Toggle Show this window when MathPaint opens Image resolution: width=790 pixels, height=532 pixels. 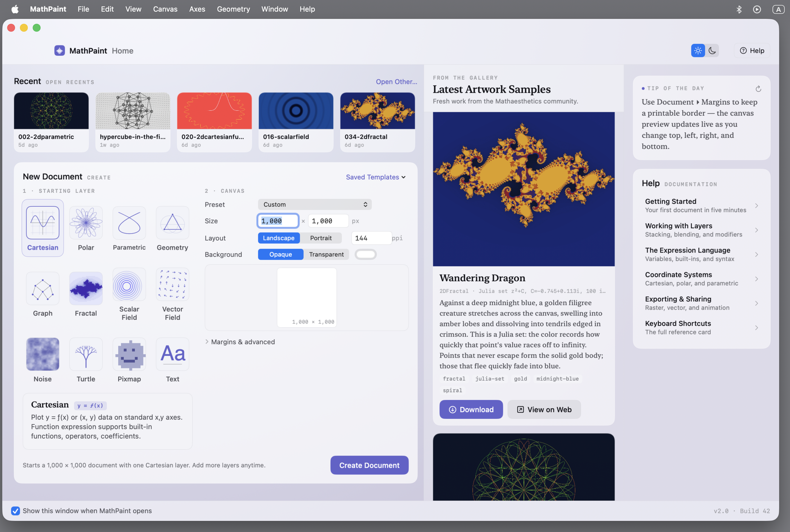(x=15, y=511)
